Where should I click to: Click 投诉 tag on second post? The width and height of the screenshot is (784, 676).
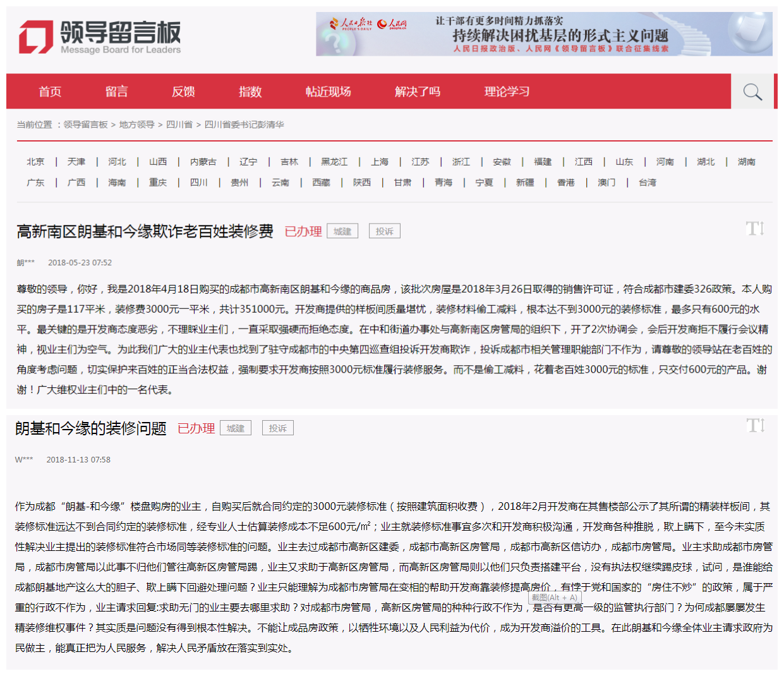pos(278,428)
